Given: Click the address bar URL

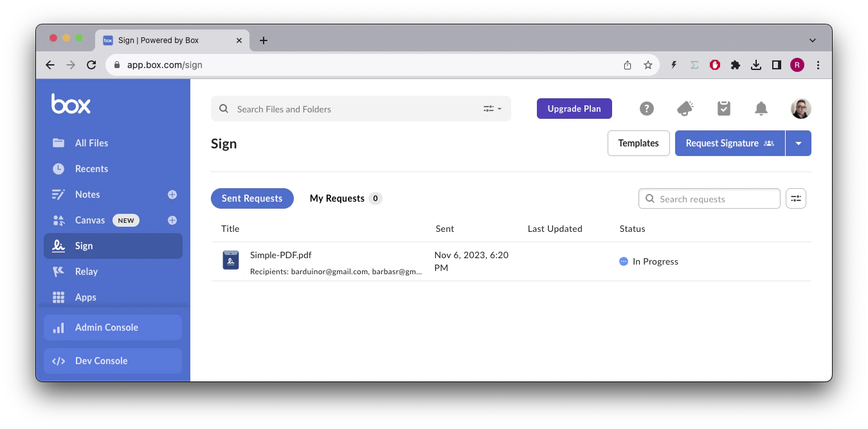Looking at the screenshot, I should tap(165, 65).
